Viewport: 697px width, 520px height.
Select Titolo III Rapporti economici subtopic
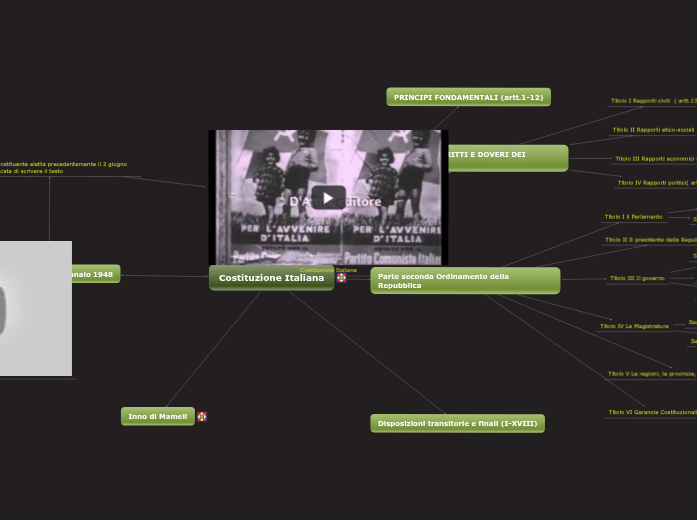(654, 158)
